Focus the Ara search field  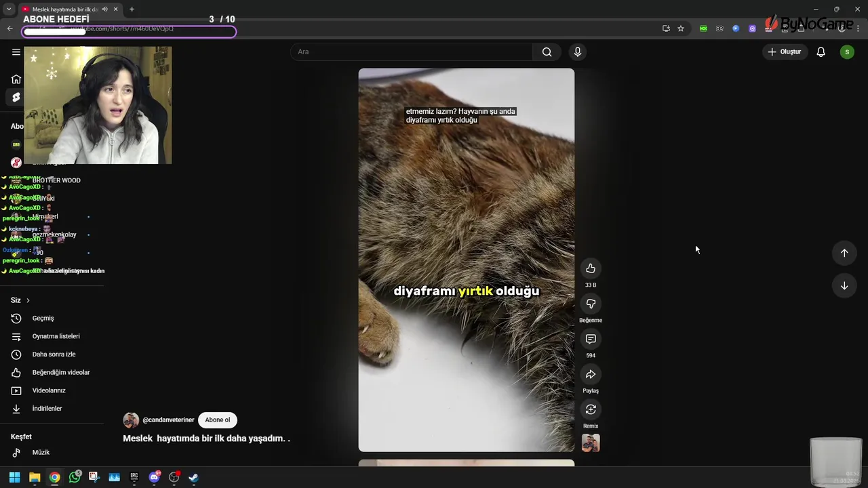point(412,52)
